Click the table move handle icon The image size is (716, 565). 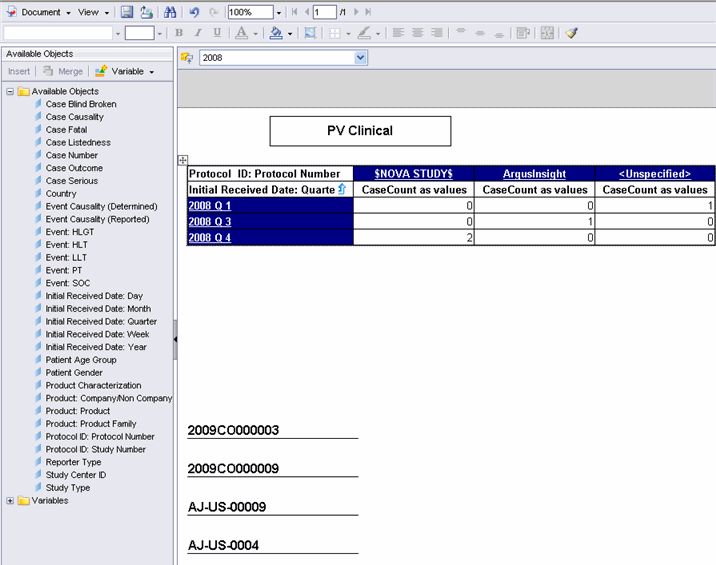coord(182,160)
